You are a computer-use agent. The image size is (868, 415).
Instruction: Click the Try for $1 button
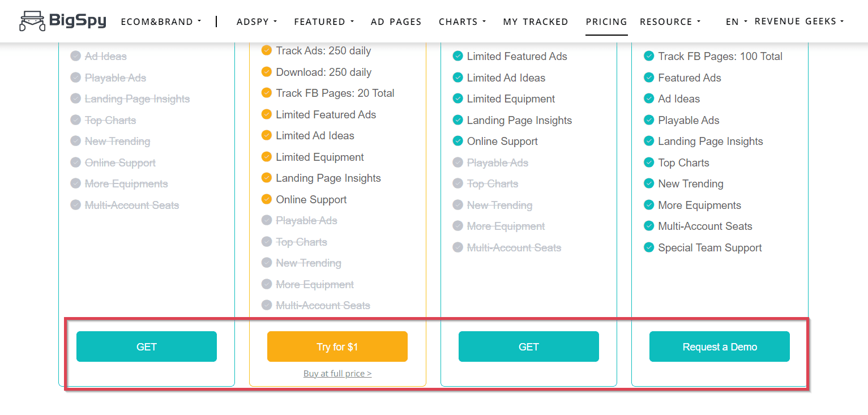(x=337, y=346)
